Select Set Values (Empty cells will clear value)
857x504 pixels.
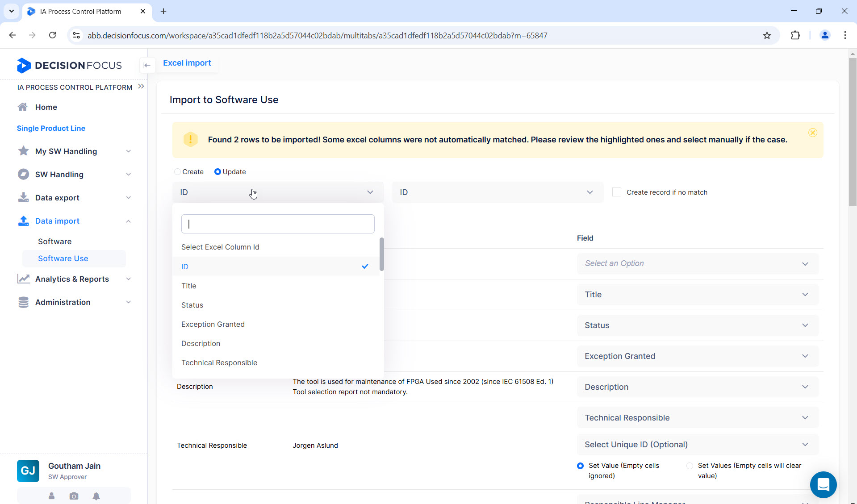(x=690, y=466)
